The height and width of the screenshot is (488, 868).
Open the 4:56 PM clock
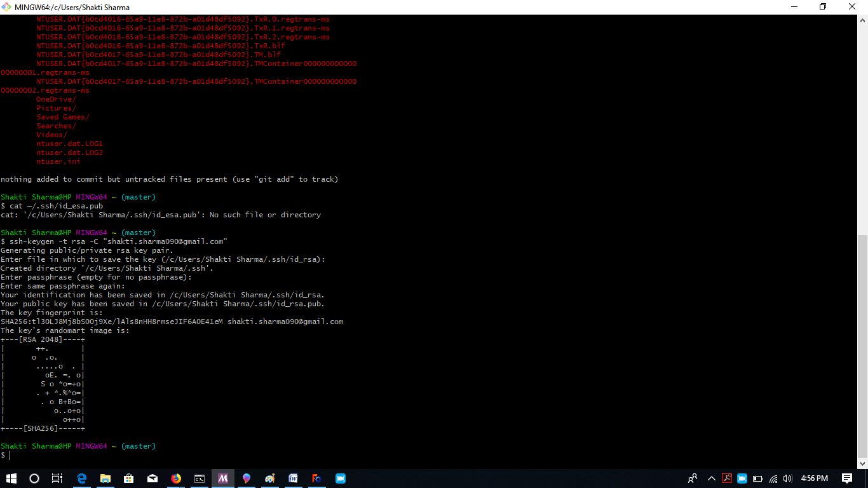(815, 478)
